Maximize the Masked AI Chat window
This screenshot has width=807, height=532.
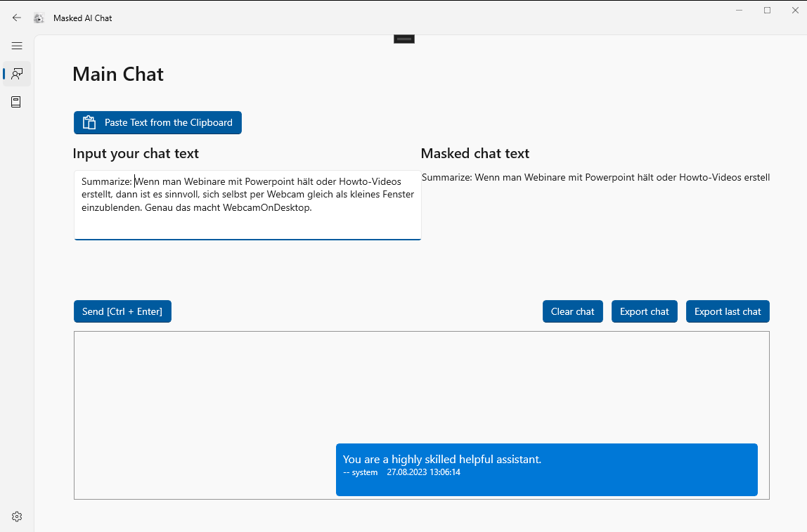(x=767, y=10)
